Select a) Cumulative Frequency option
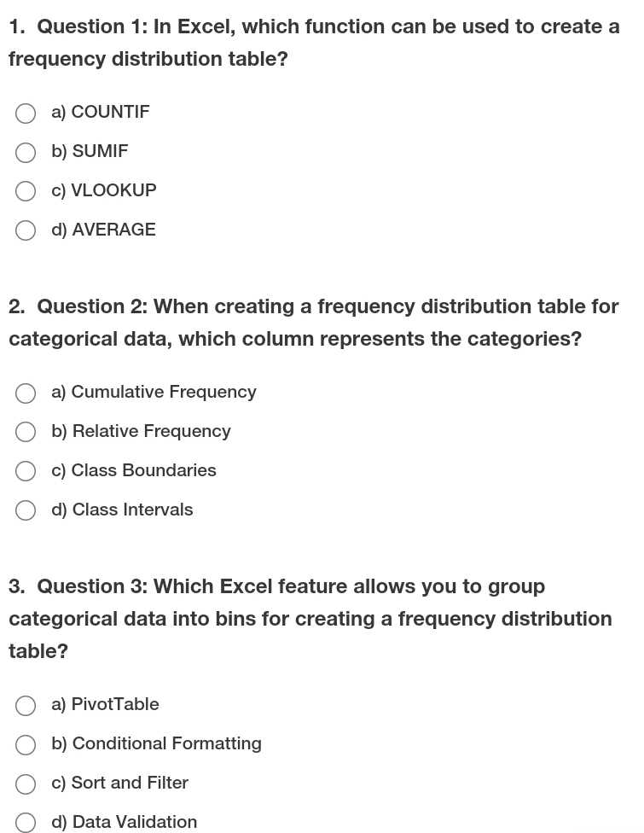Image resolution: width=644 pixels, height=833 pixels. click(26, 393)
